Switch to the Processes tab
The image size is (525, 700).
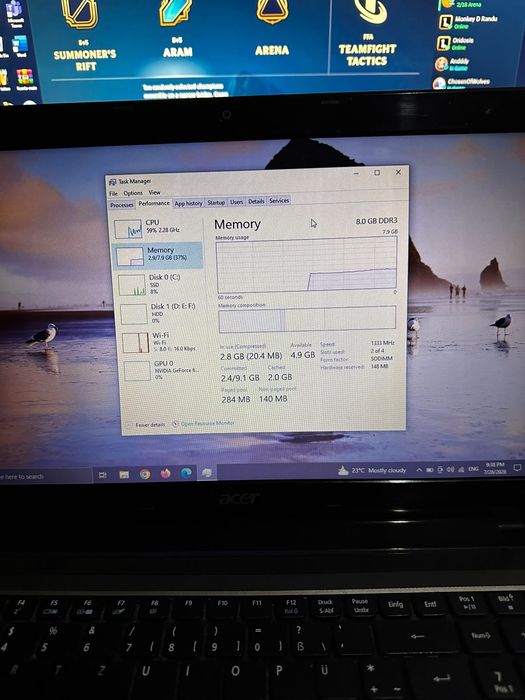pyautogui.click(x=122, y=205)
